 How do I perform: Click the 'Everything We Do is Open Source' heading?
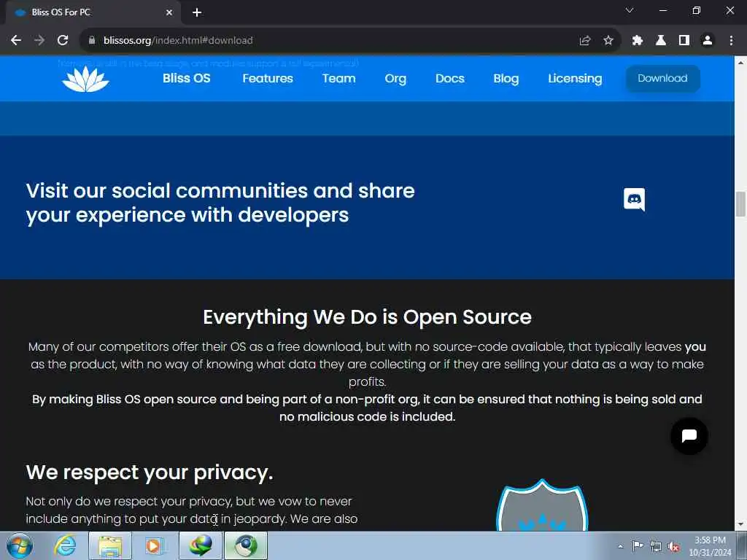368,317
